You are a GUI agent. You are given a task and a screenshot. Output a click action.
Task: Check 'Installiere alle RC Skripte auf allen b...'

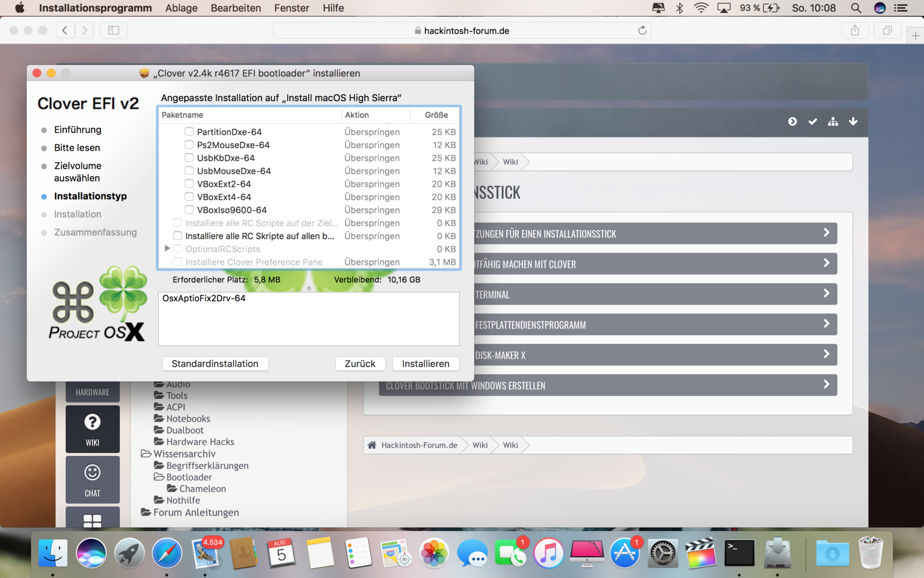point(178,236)
